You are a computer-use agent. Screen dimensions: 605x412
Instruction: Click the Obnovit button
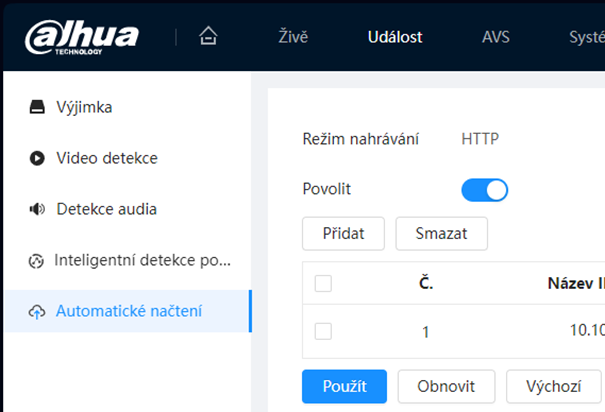click(444, 386)
